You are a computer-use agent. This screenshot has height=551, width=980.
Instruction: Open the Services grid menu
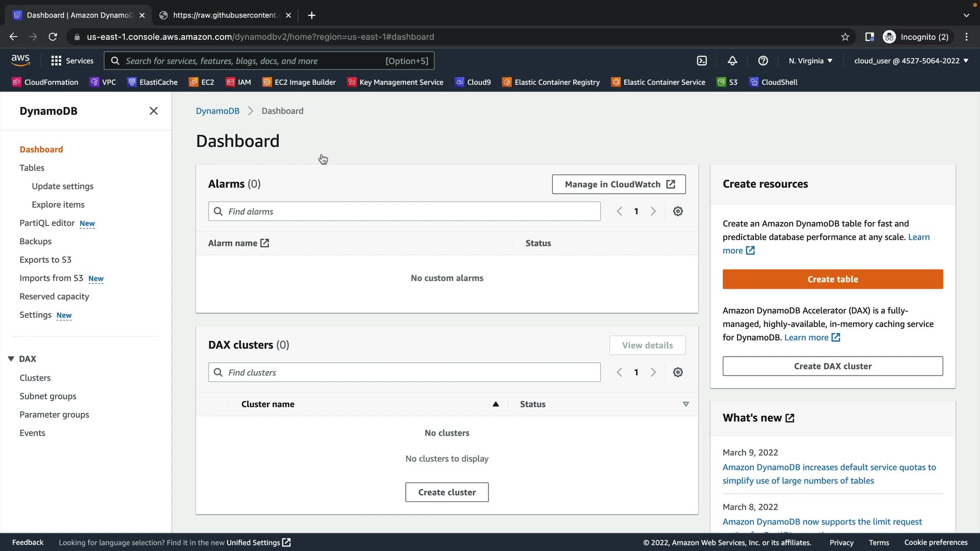72,61
